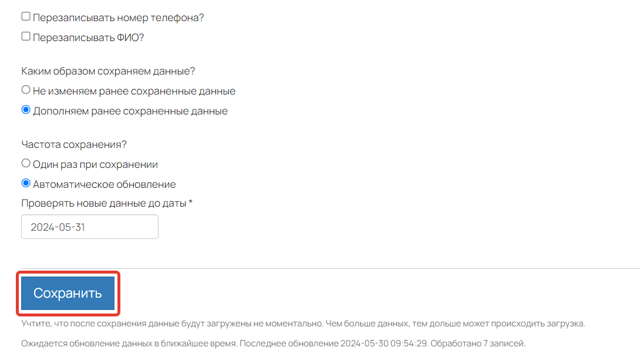Select 'Один раз при сохранении' radio option
Viewport: 640px width, 364px height.
click(26, 163)
